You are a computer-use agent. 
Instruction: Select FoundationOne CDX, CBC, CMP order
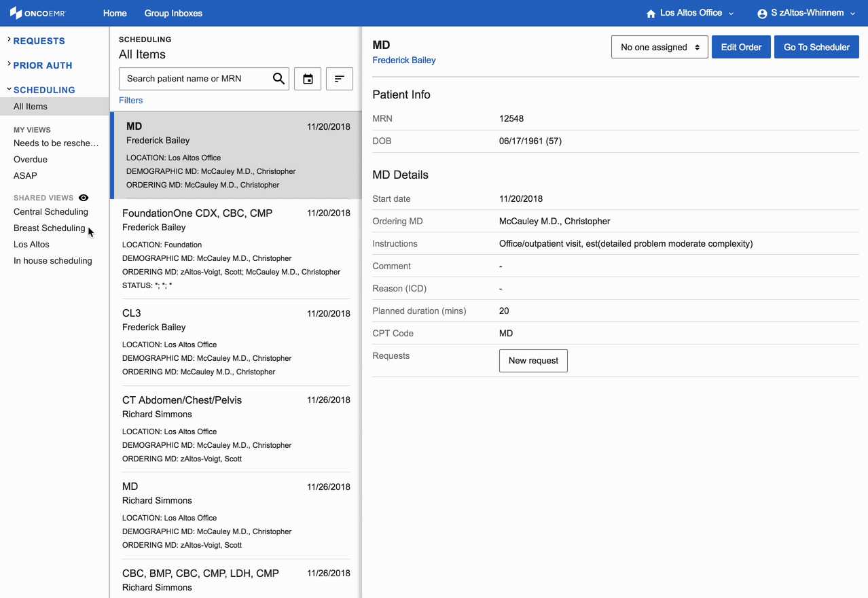click(236, 249)
